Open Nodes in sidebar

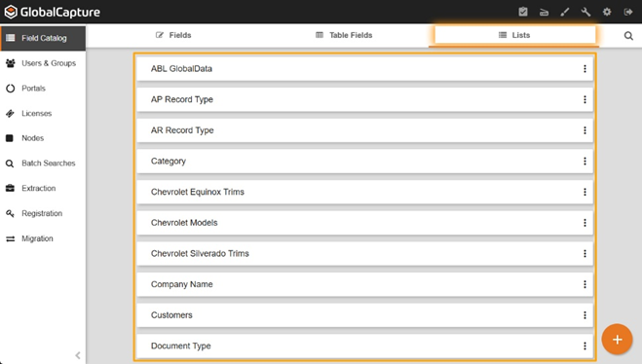(43, 138)
